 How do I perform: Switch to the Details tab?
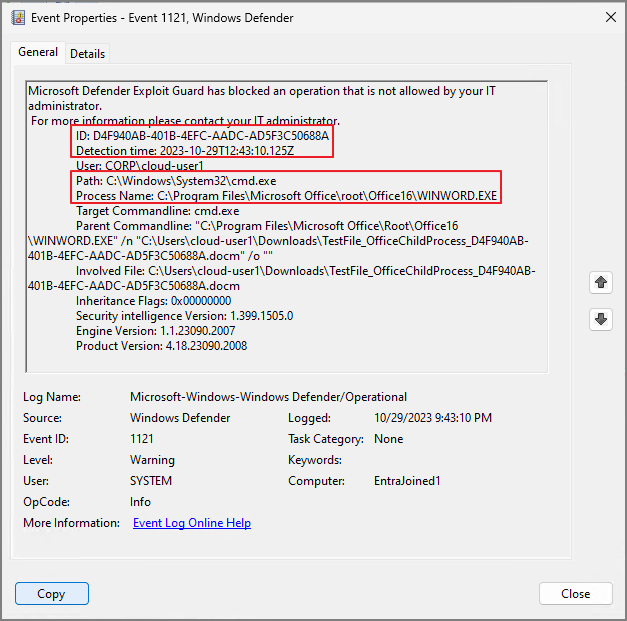(x=87, y=54)
